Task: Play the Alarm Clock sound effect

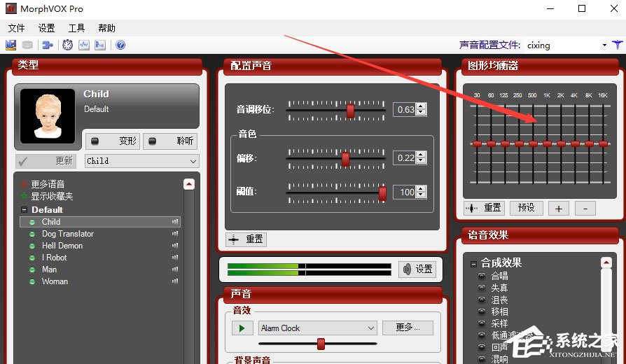Action: [x=242, y=328]
